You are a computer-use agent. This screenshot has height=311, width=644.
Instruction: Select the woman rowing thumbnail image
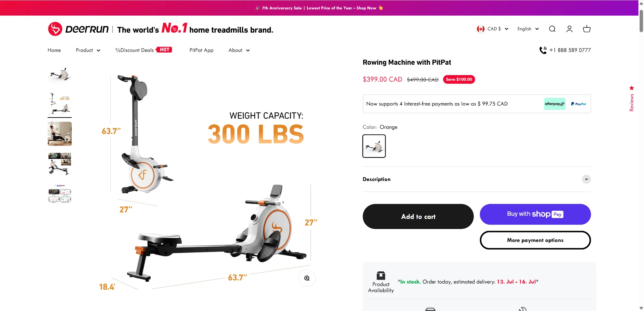point(60,134)
